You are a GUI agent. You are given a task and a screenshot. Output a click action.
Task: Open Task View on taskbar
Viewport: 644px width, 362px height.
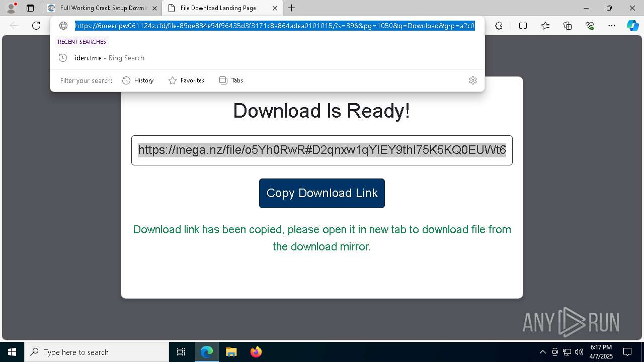(181, 352)
